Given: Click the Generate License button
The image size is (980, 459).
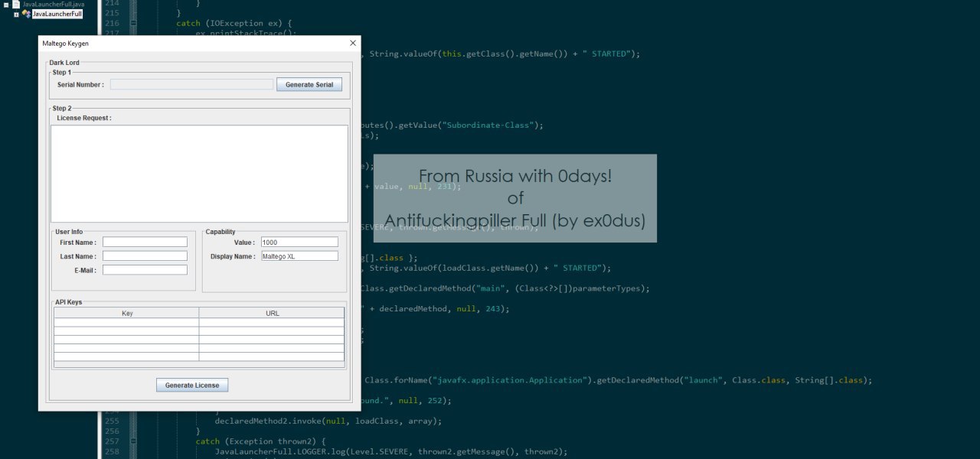Looking at the screenshot, I should pos(192,385).
